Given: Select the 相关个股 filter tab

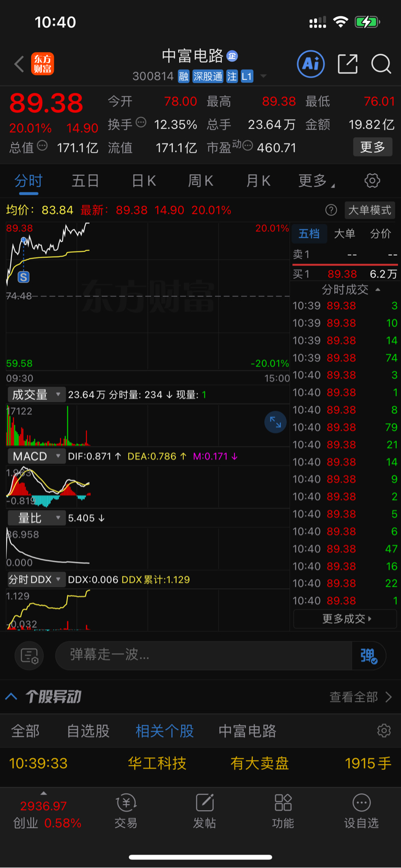Looking at the screenshot, I should [x=164, y=731].
